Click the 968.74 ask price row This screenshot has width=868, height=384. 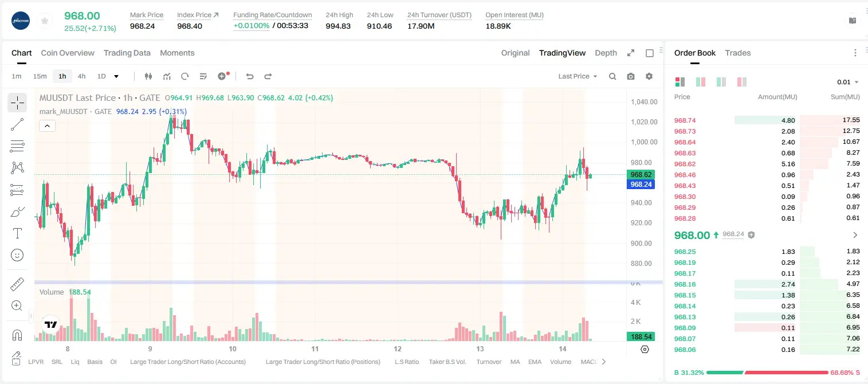[767, 120]
